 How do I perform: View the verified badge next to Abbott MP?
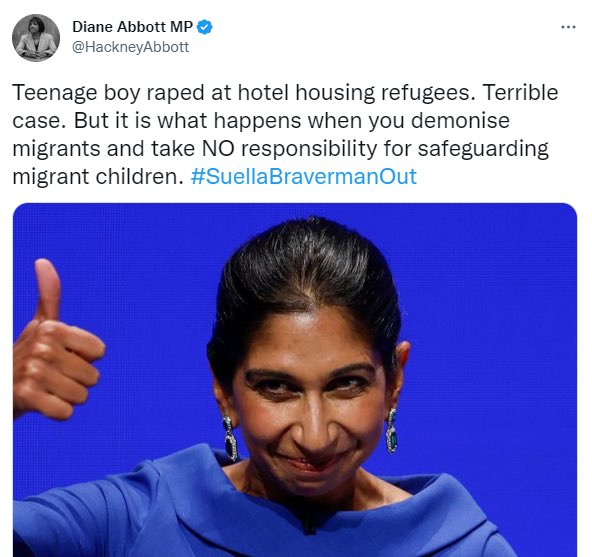tap(205, 27)
